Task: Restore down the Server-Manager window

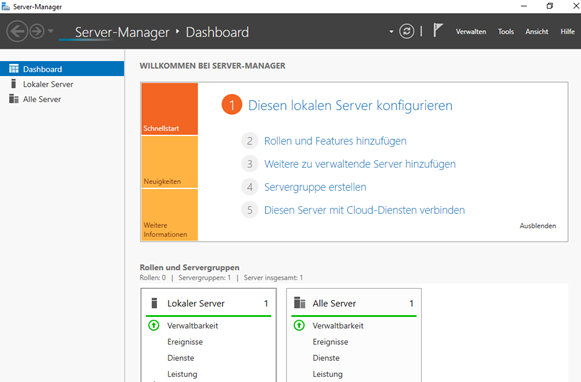Action: coord(550,6)
